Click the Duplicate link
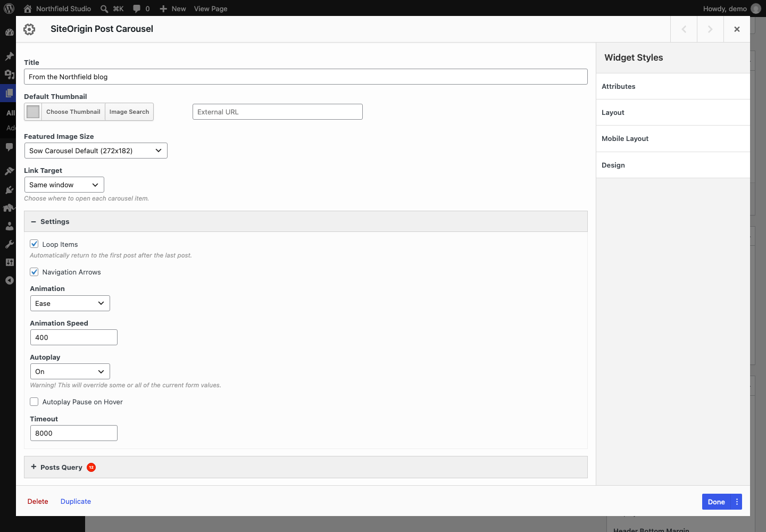This screenshot has width=766, height=532. coord(76,501)
